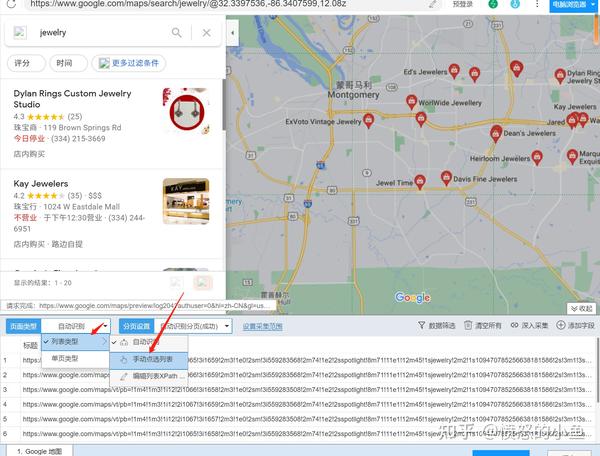Screen dimensions: 600x456
Task: Click the results list scrollbar
Action: pos(224,105)
